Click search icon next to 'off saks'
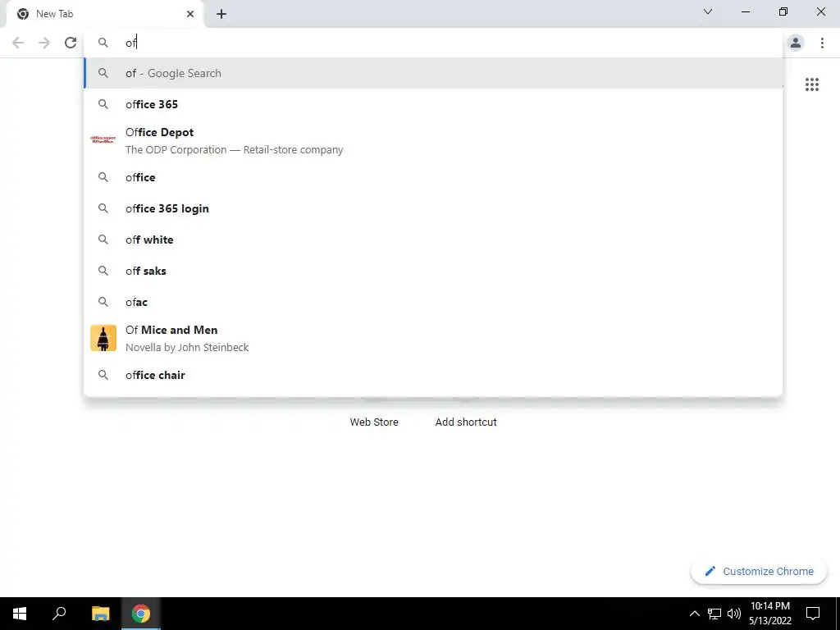Viewport: 840px width, 630px height. [103, 271]
